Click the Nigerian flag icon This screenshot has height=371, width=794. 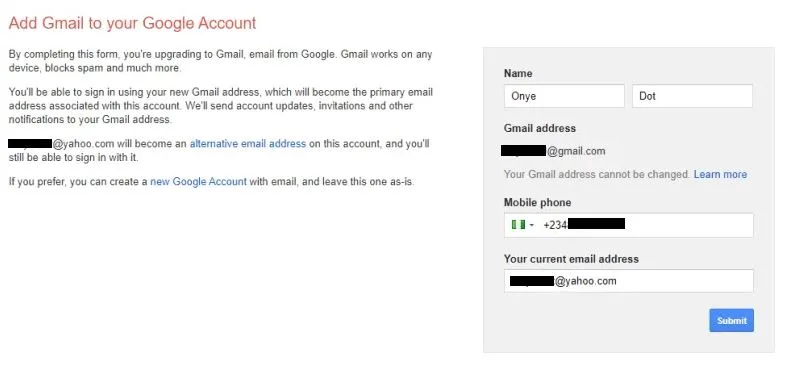point(518,225)
